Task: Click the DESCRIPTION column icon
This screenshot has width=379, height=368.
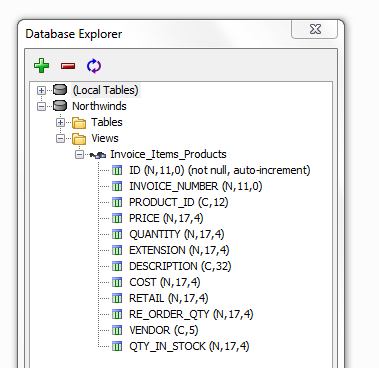Action: click(117, 266)
